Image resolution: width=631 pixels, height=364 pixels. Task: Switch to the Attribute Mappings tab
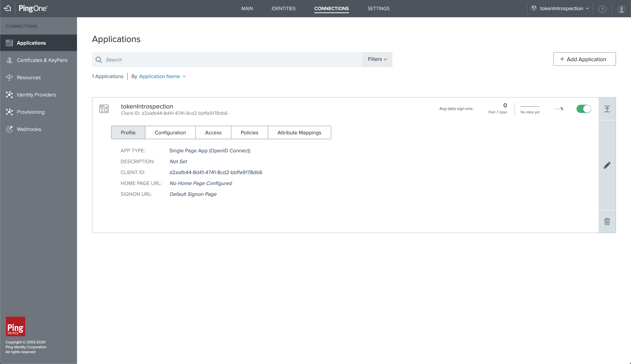tap(299, 133)
